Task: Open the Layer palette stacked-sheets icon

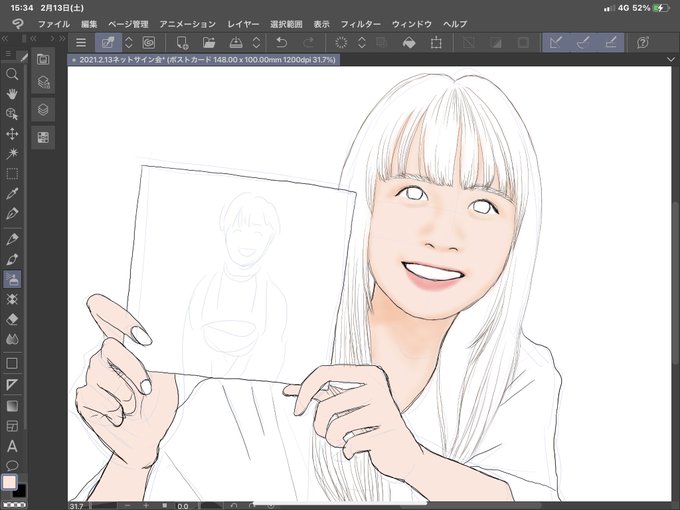Action: tap(43, 109)
